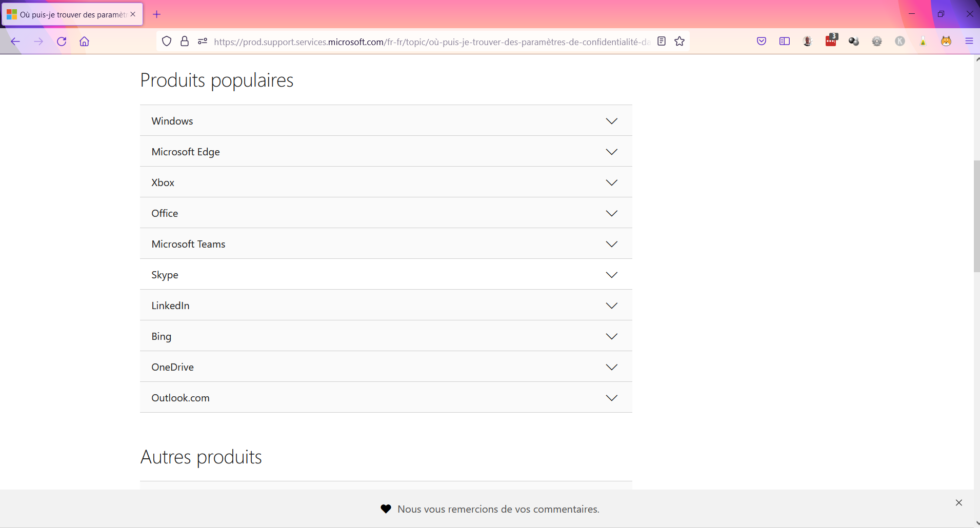
Task: Open the sidebar panel icon
Action: pos(785,42)
